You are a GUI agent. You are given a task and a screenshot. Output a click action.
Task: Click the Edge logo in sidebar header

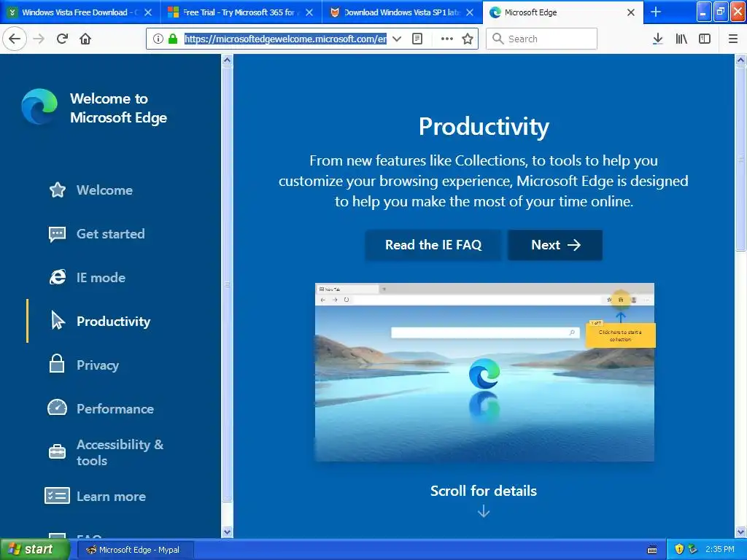[39, 106]
